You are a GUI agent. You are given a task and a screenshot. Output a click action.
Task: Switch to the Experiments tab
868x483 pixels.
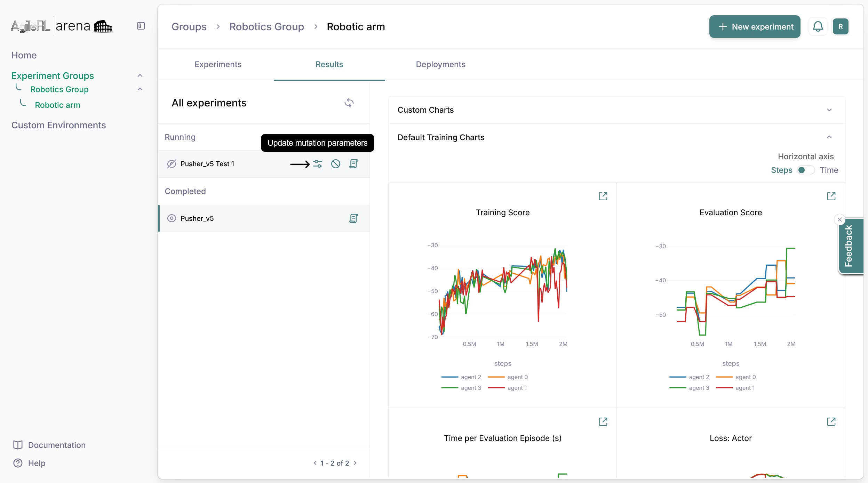point(218,64)
